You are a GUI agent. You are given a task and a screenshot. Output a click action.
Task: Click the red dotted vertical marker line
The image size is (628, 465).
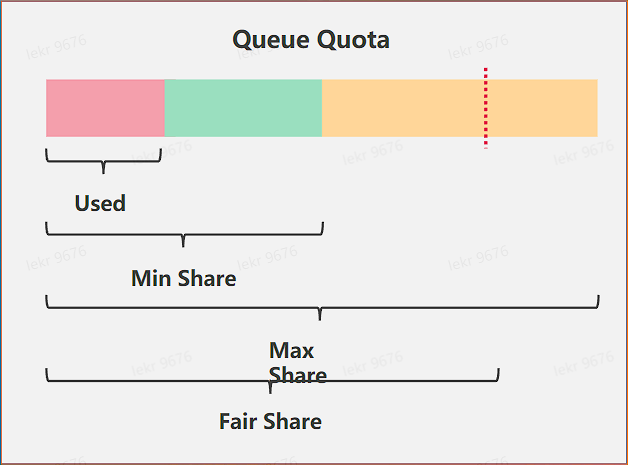pyautogui.click(x=486, y=107)
